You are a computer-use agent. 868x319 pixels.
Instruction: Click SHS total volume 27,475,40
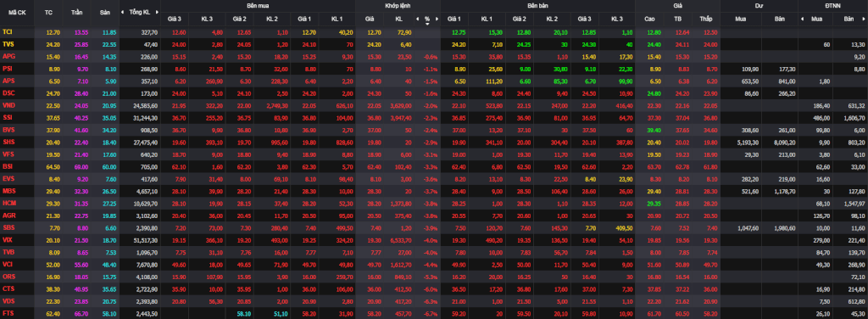coord(146,142)
